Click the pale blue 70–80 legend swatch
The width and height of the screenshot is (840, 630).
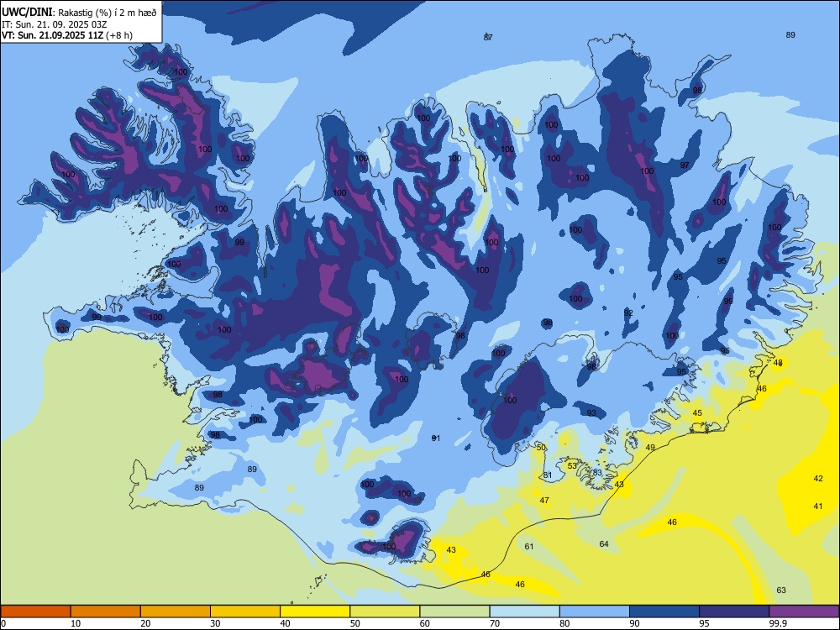(524, 612)
